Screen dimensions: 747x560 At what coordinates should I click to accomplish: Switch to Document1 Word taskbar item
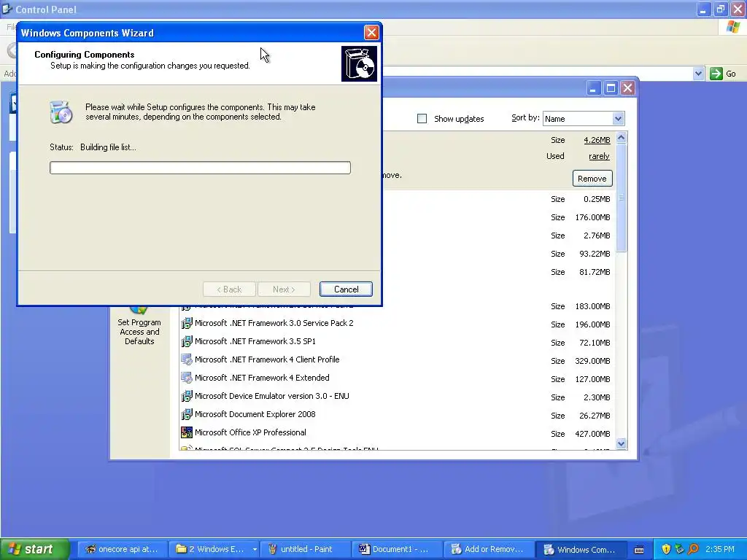398,550
